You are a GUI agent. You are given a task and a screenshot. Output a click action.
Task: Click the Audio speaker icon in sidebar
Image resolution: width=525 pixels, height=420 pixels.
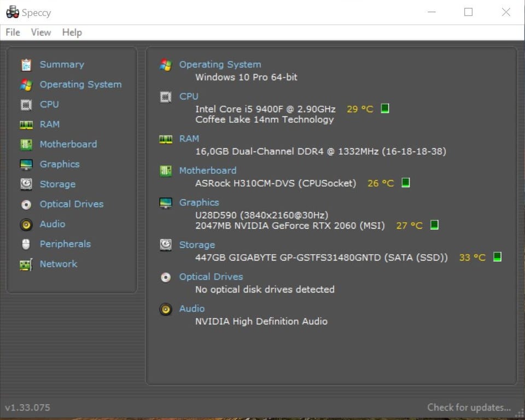tap(26, 224)
